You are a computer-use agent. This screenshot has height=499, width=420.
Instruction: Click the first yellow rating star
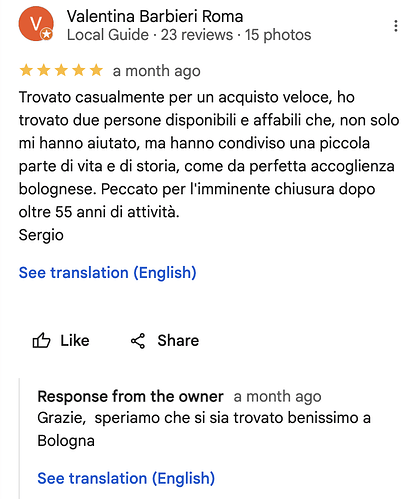pos(26,71)
